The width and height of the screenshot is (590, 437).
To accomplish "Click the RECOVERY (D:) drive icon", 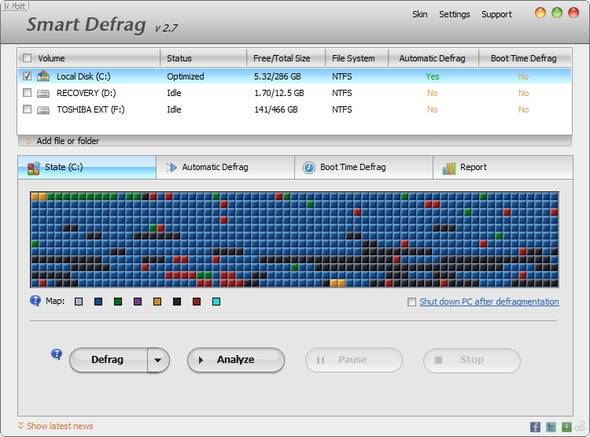I will click(x=43, y=93).
